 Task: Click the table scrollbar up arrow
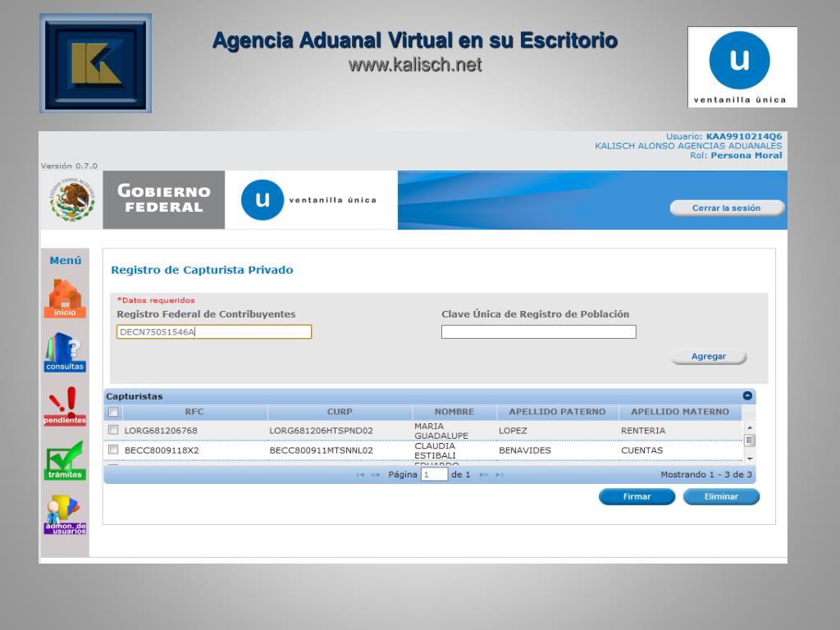coord(750,427)
